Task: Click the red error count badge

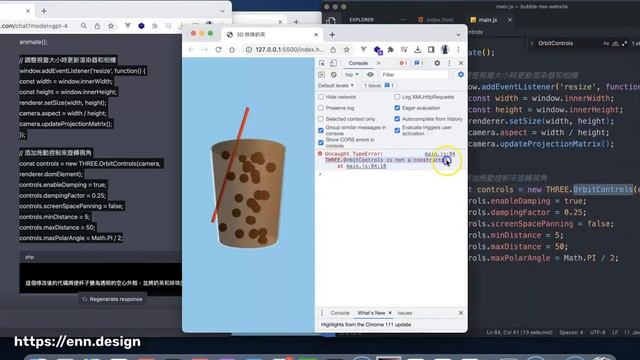Action: 403,63
